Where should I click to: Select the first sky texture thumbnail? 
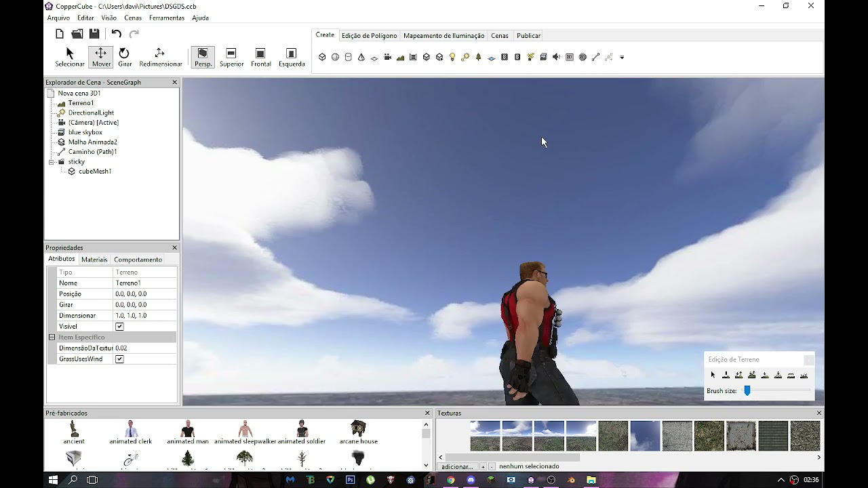485,436
